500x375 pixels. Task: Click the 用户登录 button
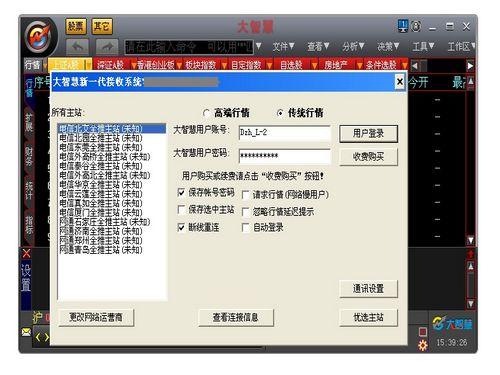pos(368,134)
